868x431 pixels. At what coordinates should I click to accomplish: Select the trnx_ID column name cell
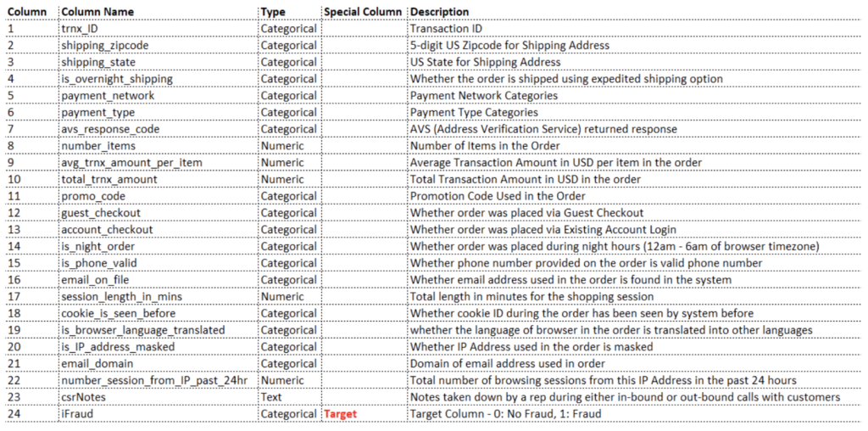tap(159, 28)
